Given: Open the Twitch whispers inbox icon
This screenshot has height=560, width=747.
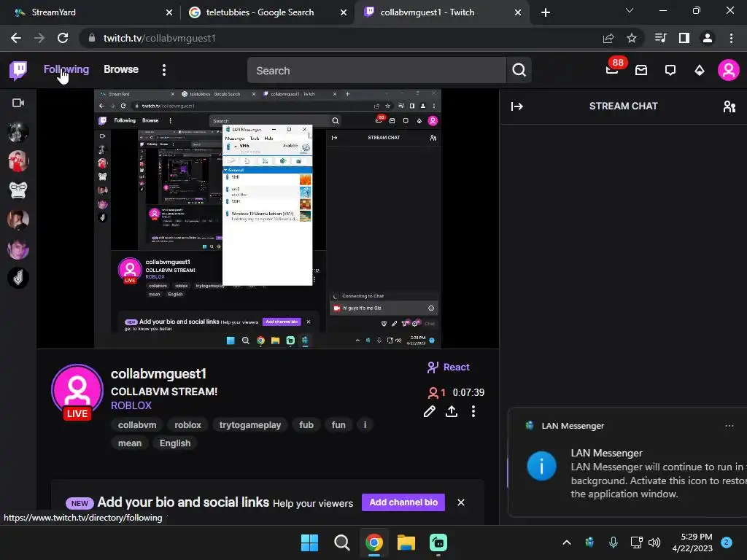Looking at the screenshot, I should 641,71.
